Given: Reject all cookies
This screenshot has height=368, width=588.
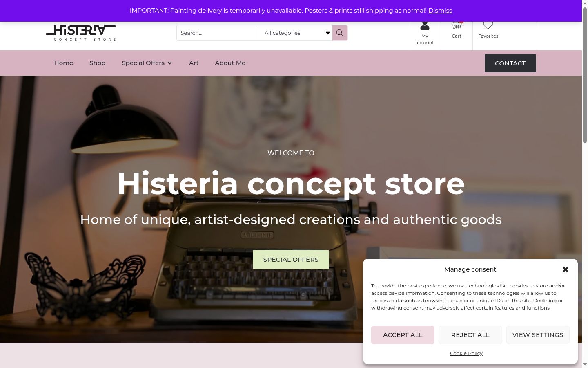Looking at the screenshot, I should click(470, 335).
